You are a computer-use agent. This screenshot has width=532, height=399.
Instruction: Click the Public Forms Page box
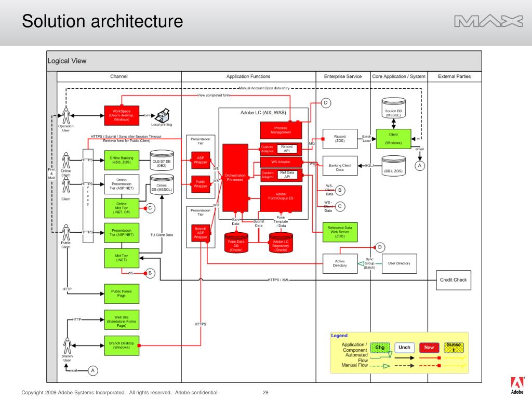click(x=122, y=294)
